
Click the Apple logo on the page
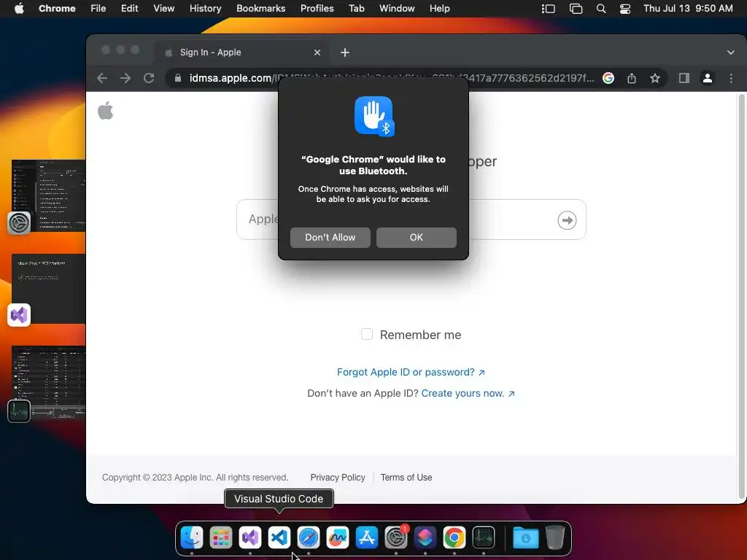(105, 111)
